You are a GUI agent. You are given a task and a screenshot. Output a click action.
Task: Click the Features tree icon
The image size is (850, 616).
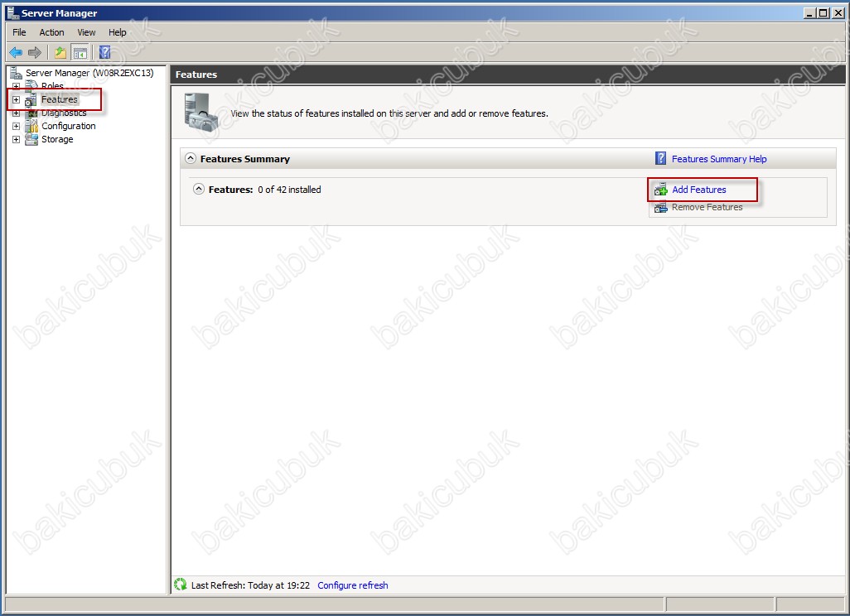[x=31, y=99]
